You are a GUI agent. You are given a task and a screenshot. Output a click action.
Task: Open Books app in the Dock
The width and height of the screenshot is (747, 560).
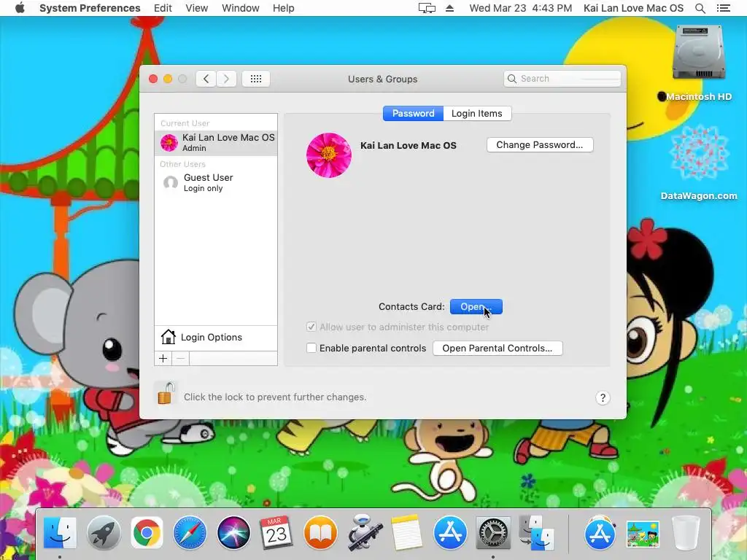pos(320,532)
